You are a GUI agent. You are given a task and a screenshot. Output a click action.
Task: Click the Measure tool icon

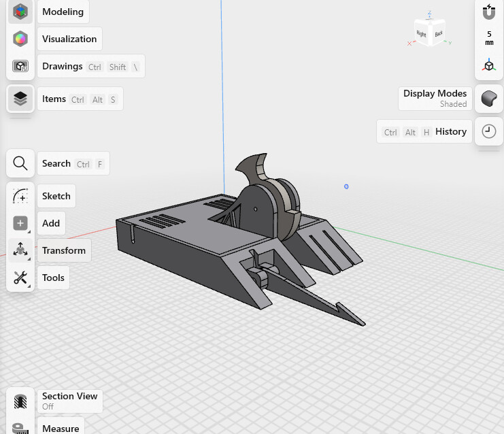(20, 429)
